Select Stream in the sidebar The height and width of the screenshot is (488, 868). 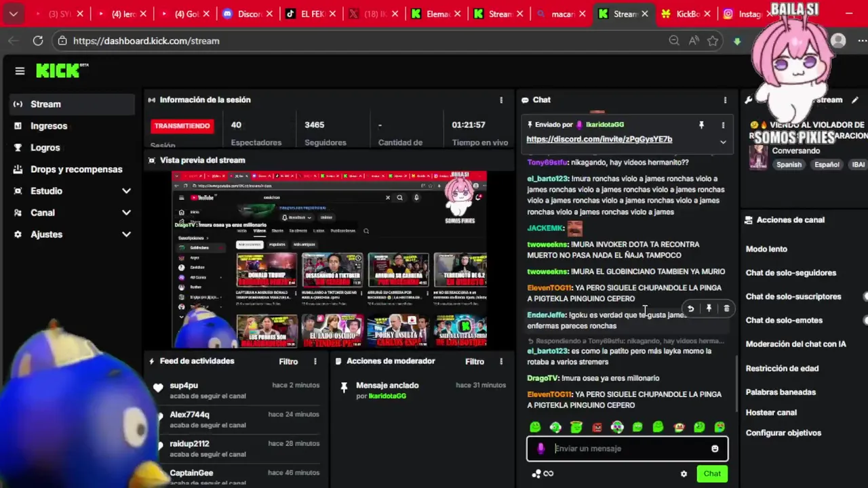click(73, 104)
